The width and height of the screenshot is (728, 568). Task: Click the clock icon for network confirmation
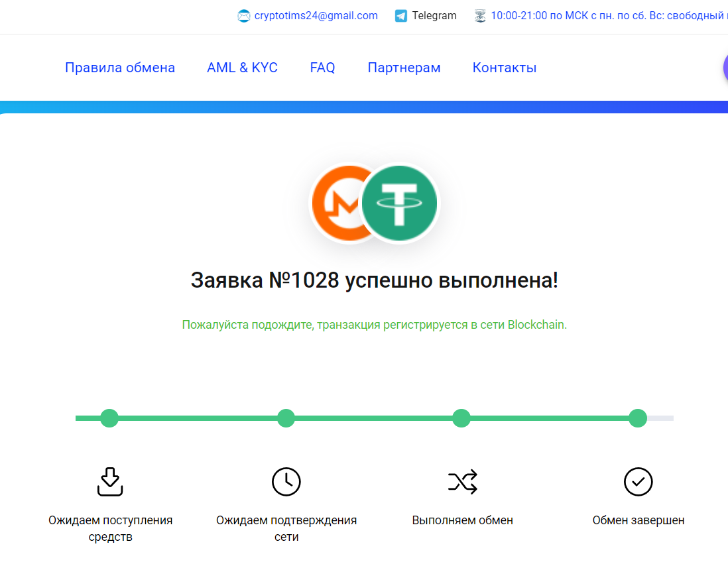(x=286, y=482)
